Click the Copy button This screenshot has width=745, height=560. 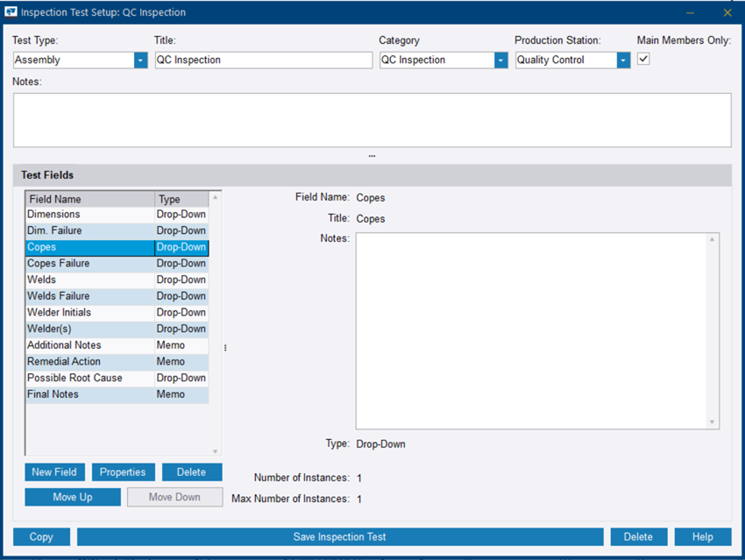(x=40, y=536)
